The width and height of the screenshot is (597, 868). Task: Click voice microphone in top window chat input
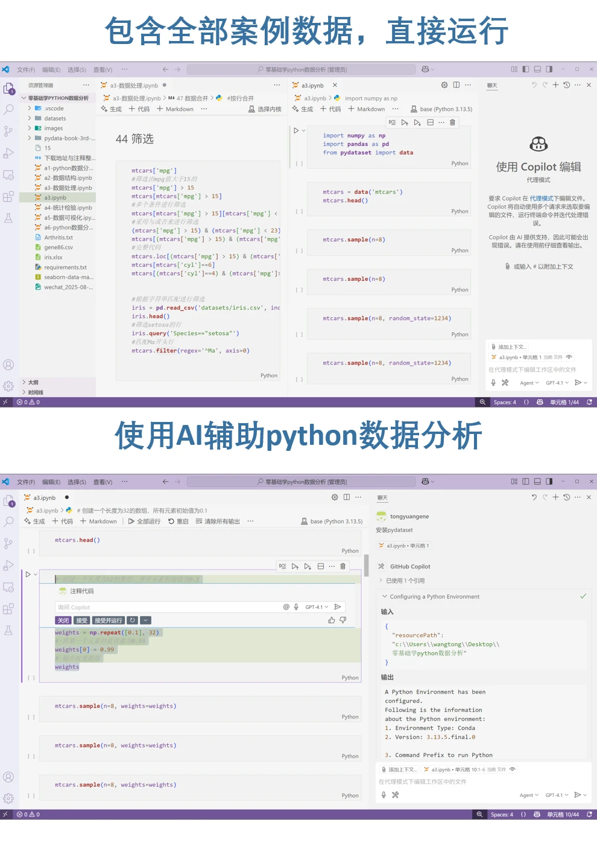tap(493, 382)
